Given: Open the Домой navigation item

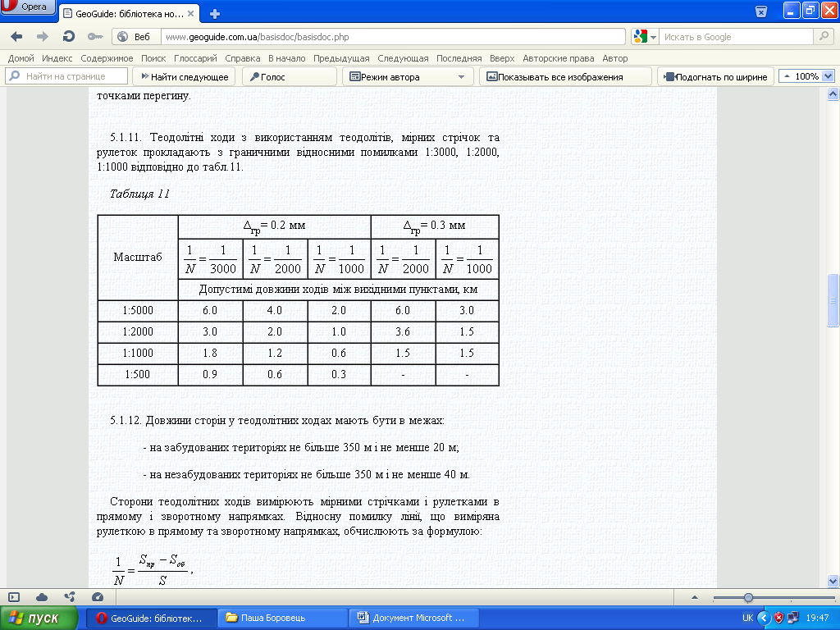Looking at the screenshot, I should [21, 58].
